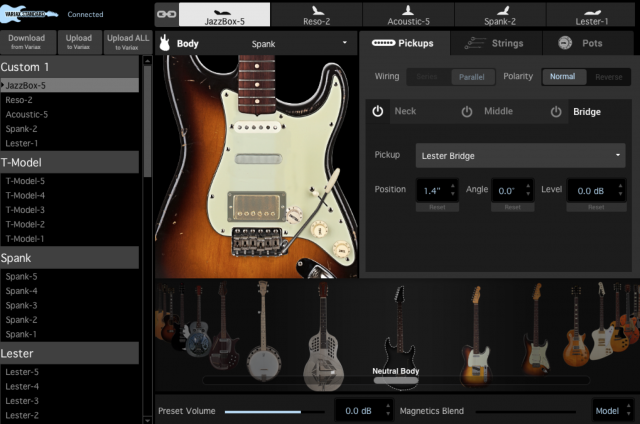Select the sunburst T-style guitar in carousel
640x424 pixels.
pos(476,337)
